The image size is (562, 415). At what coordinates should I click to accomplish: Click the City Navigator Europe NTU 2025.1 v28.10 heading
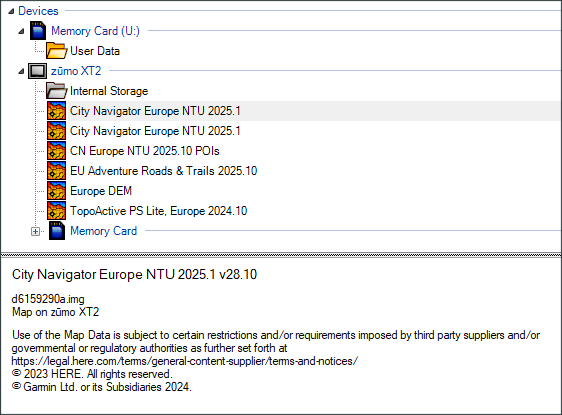(x=134, y=275)
